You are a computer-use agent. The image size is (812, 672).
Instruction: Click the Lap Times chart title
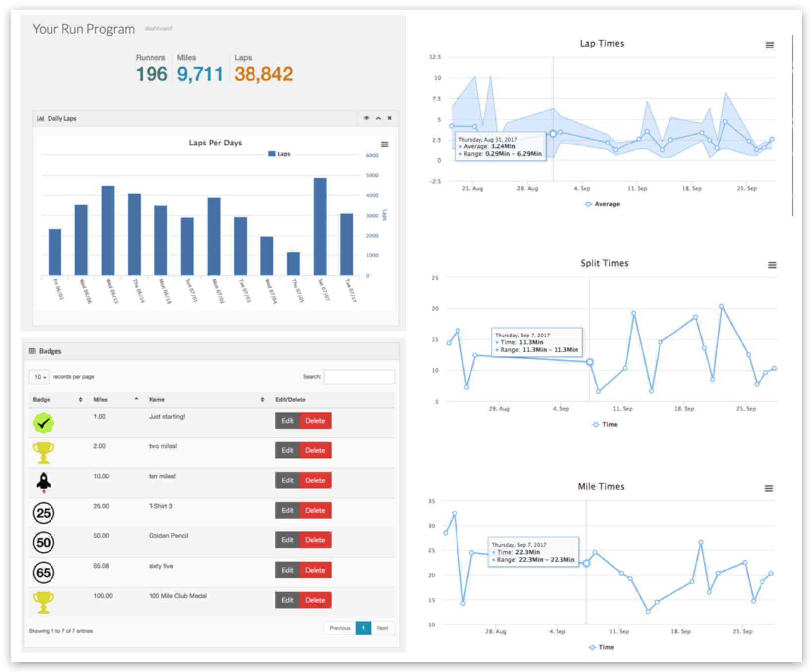602,43
